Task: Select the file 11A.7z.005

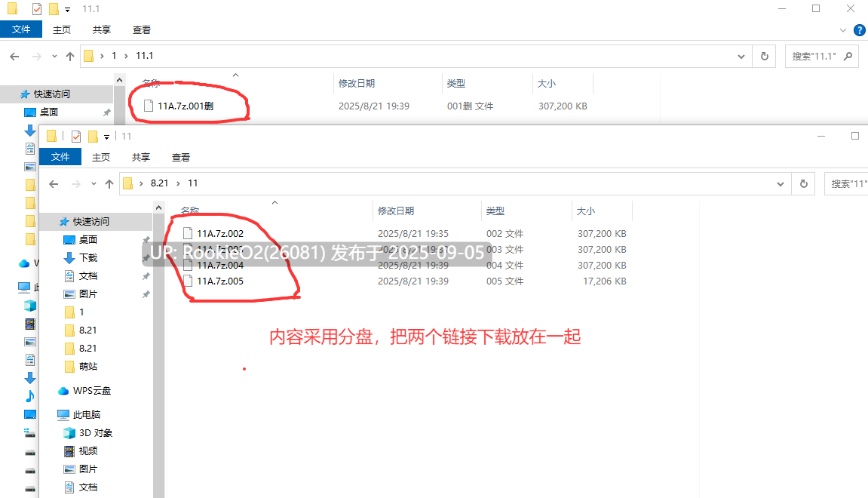Action: pos(219,281)
